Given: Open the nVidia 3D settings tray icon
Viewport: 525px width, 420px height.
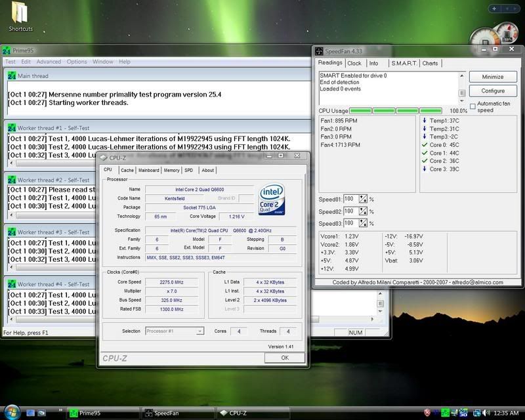Looking at the screenshot, I should click(x=463, y=412).
